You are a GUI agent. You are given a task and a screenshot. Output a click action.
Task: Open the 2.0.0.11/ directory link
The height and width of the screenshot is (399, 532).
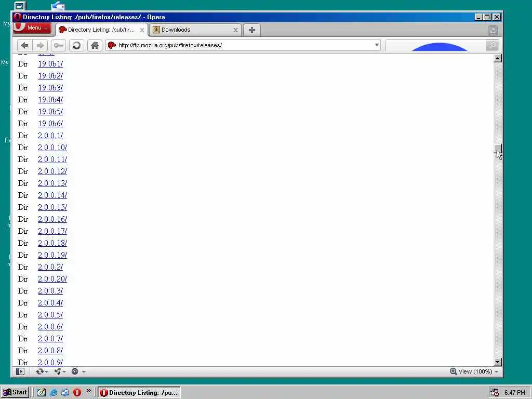pos(52,159)
